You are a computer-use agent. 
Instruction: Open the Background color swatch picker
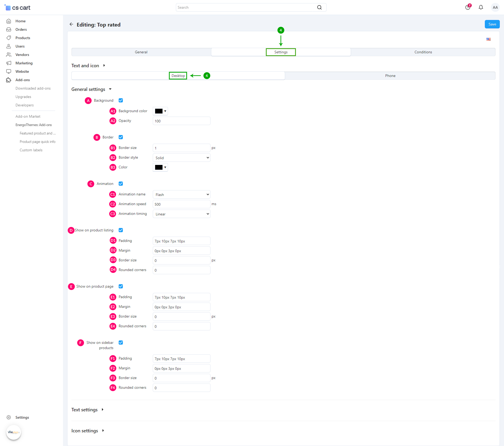[160, 111]
